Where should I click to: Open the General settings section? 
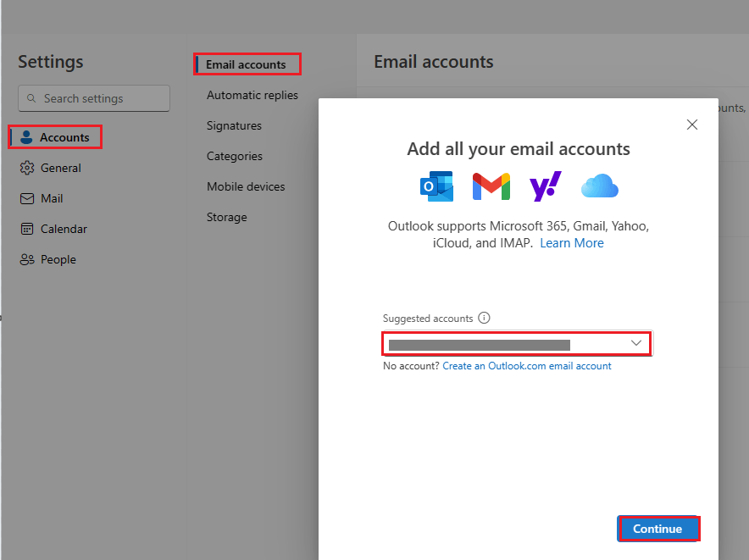coord(61,168)
